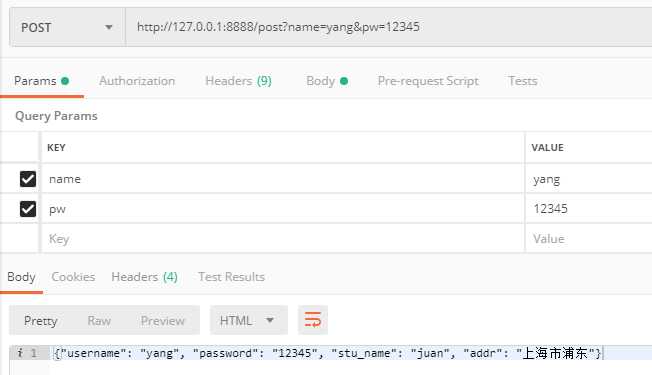The height and width of the screenshot is (375, 652).
Task: Select the Preview view button
Action: [163, 321]
